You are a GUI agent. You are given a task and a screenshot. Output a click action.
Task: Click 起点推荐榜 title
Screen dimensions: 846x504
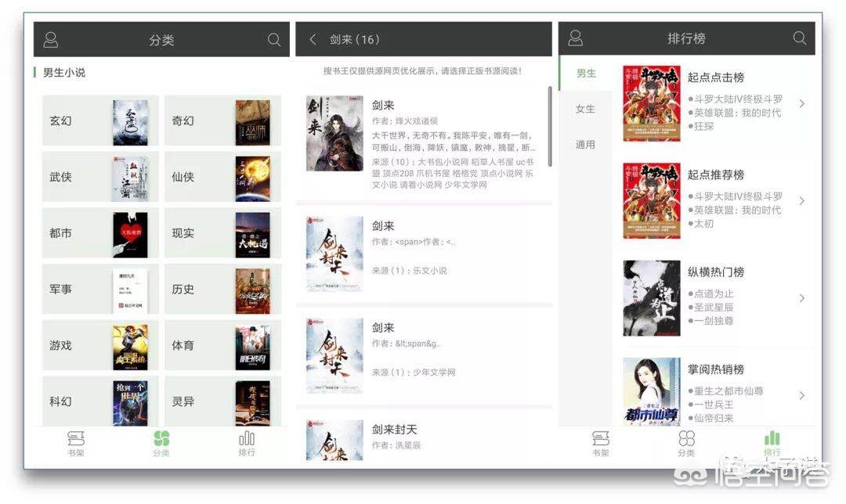click(x=716, y=175)
